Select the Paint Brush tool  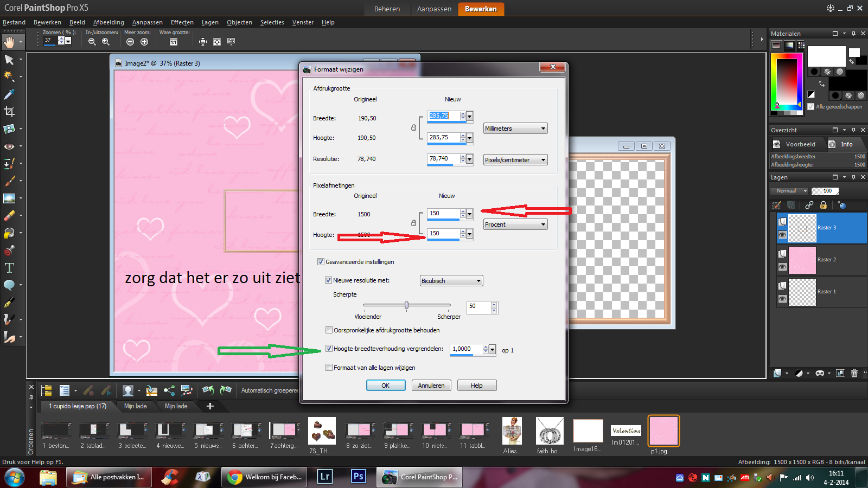click(9, 181)
